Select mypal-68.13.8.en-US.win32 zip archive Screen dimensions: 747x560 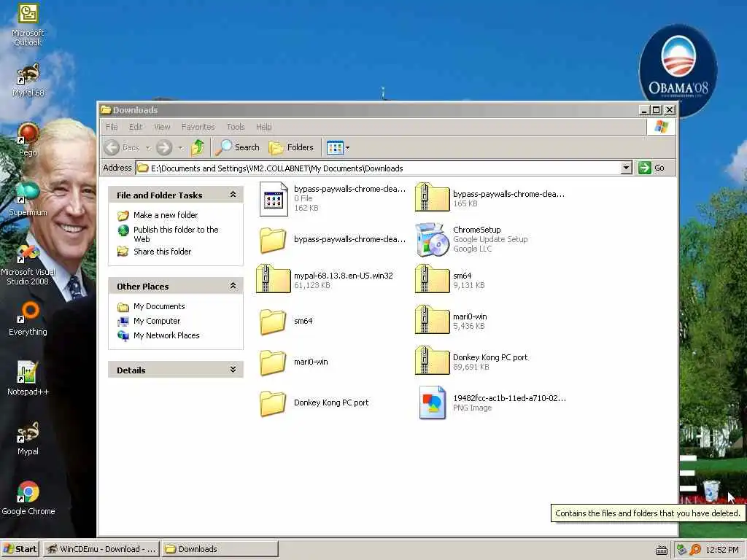pos(325,280)
